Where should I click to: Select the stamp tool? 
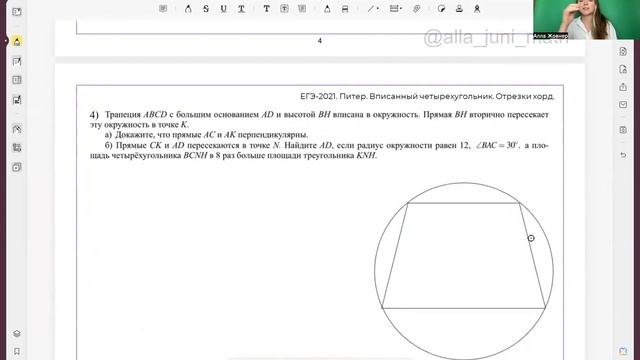pyautogui.click(x=459, y=9)
